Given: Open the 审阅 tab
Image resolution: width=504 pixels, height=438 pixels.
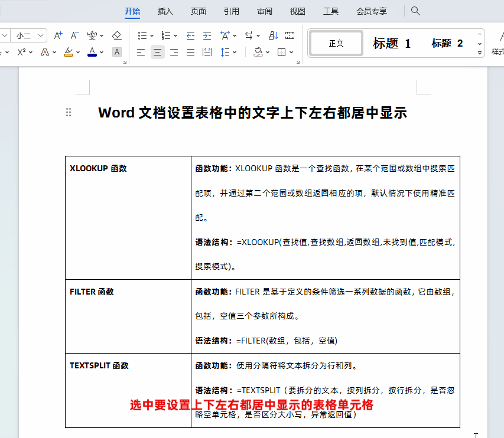Looking at the screenshot, I should coord(265,11).
